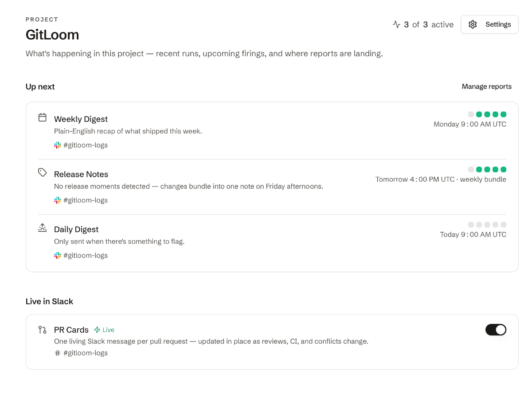Click the hash icon under PR Cards
The image size is (532, 393).
(x=58, y=353)
